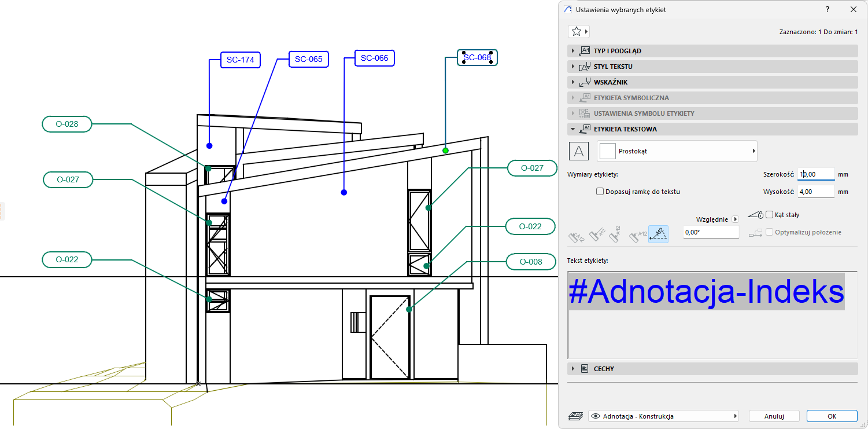
Task: Select the O-008 label in the drawing
Action: [x=531, y=262]
